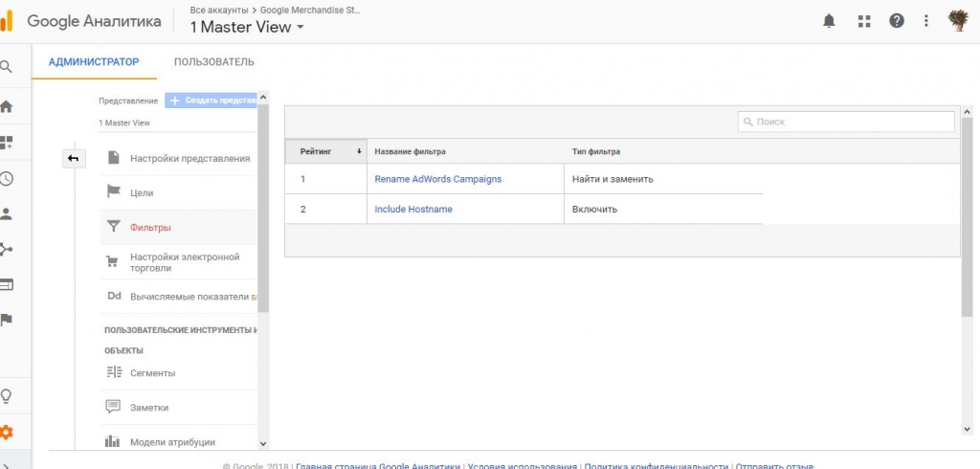The height and width of the screenshot is (469, 980).
Task: Sort the table by Рейтинг column
Action: tap(325, 151)
